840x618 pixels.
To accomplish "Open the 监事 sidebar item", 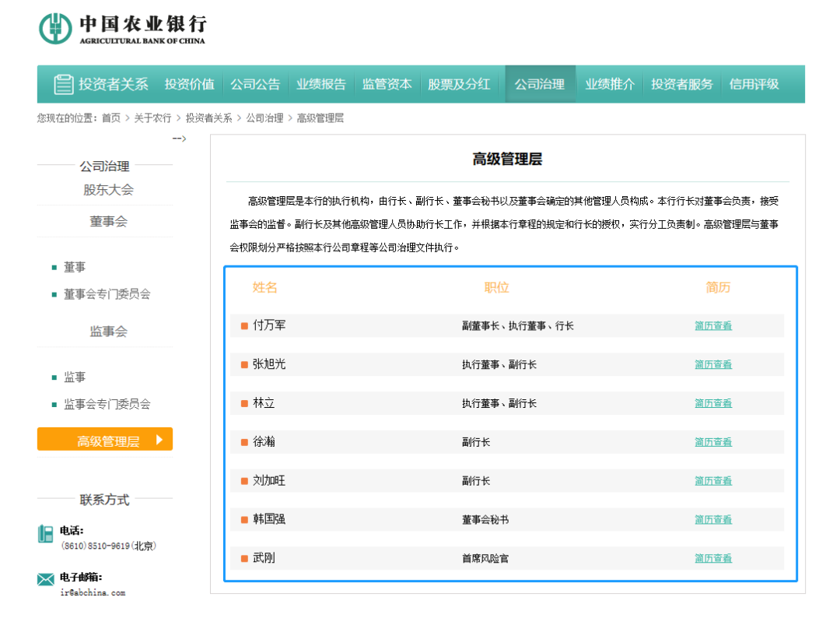I will point(75,377).
